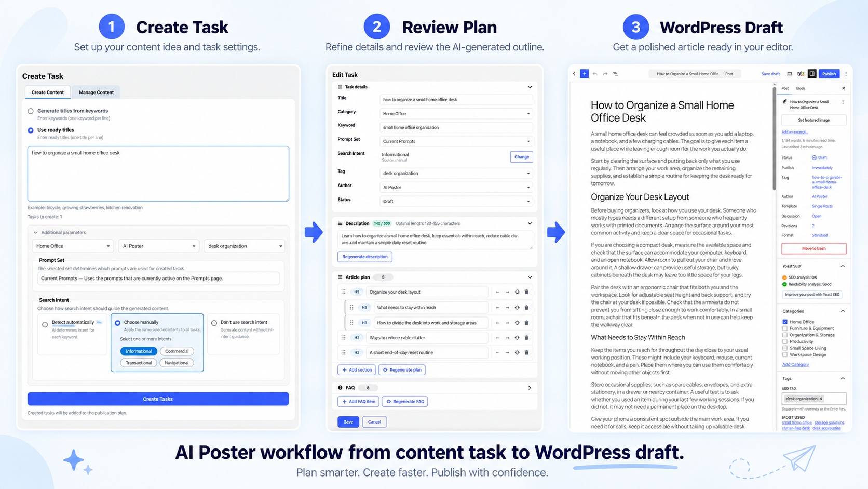The height and width of the screenshot is (489, 868).
Task: Open the Status dropdown showing Draft
Action: pyautogui.click(x=456, y=201)
